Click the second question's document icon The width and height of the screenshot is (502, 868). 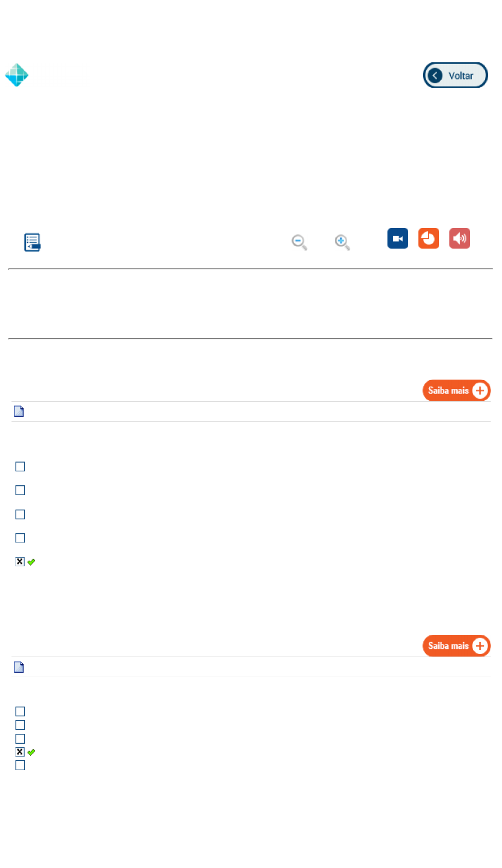(x=19, y=667)
